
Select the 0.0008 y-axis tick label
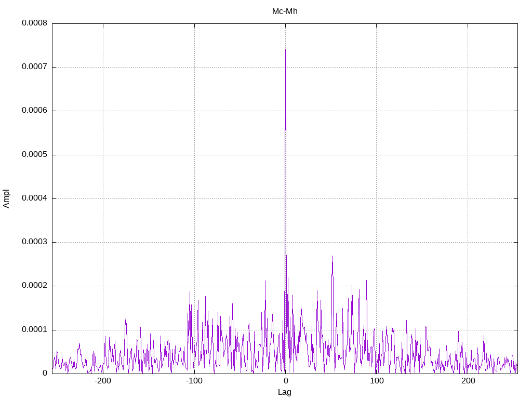(x=34, y=23)
